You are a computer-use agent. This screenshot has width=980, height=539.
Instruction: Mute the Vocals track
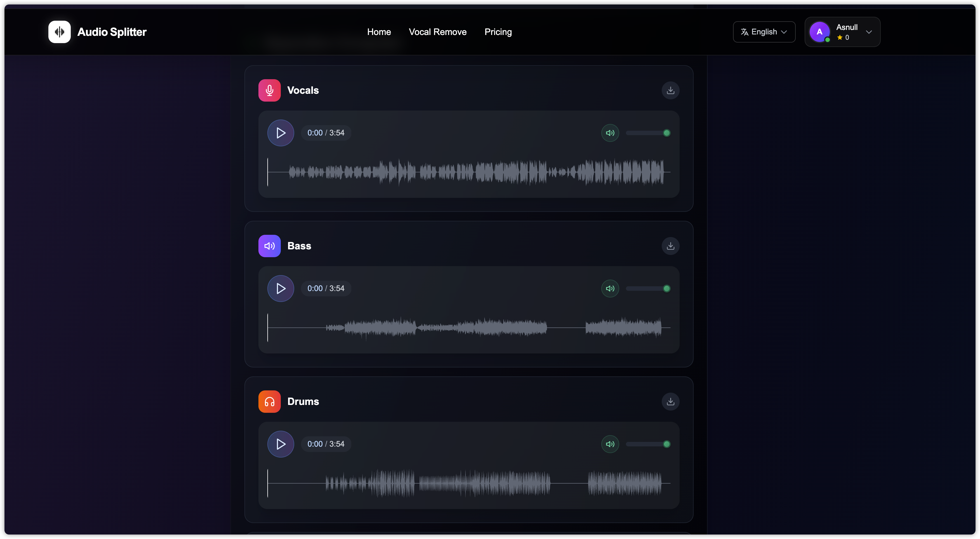(x=610, y=133)
